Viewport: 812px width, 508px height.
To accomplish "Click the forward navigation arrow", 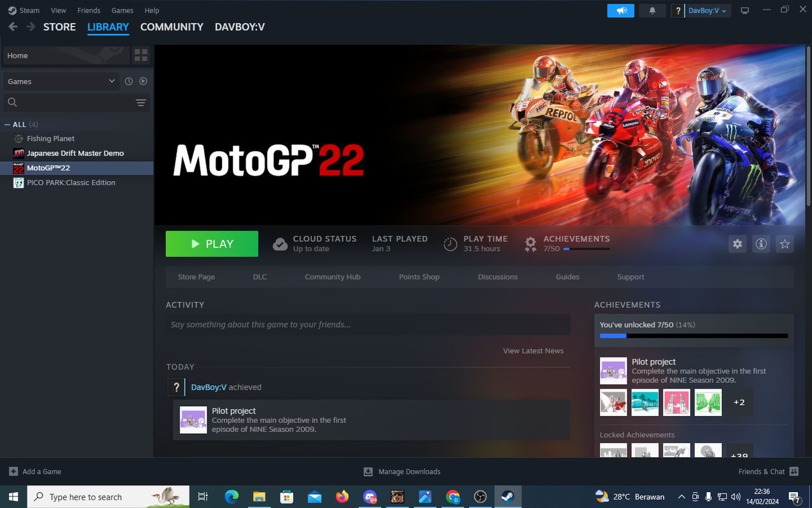I will click(30, 27).
